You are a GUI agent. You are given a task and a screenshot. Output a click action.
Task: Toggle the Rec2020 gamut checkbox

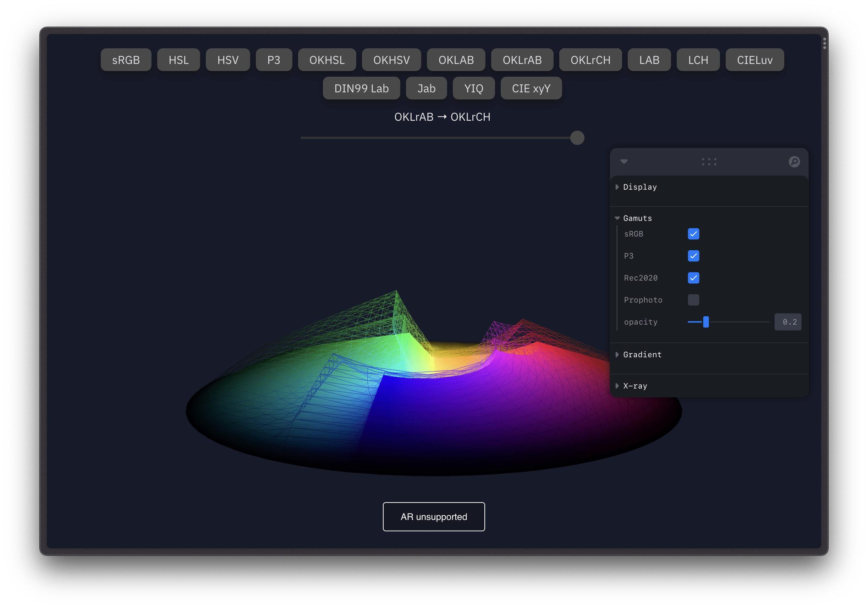coord(693,278)
